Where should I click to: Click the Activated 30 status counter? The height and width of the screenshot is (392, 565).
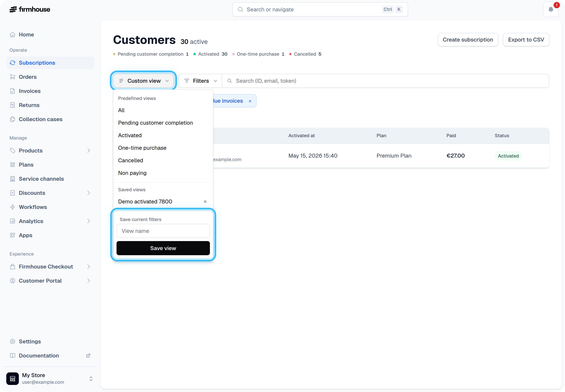pos(211,54)
